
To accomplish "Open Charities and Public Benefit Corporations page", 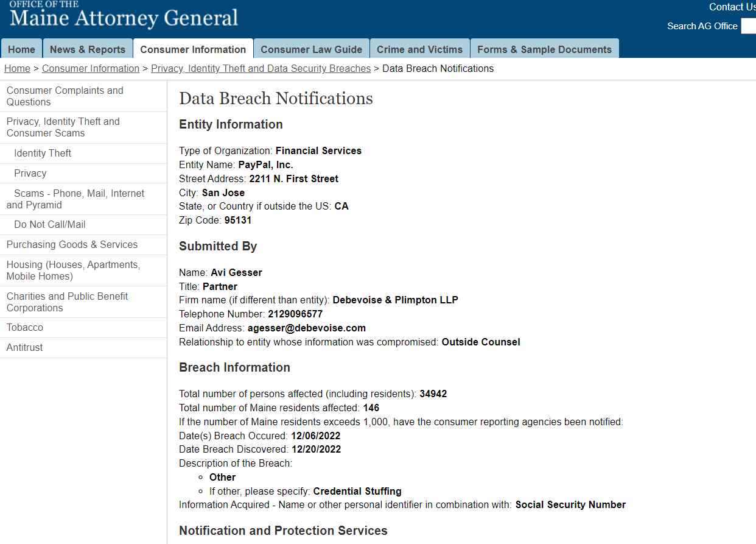I will point(67,302).
